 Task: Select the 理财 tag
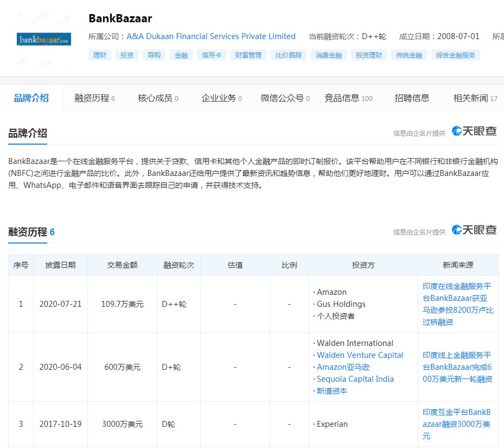click(99, 55)
